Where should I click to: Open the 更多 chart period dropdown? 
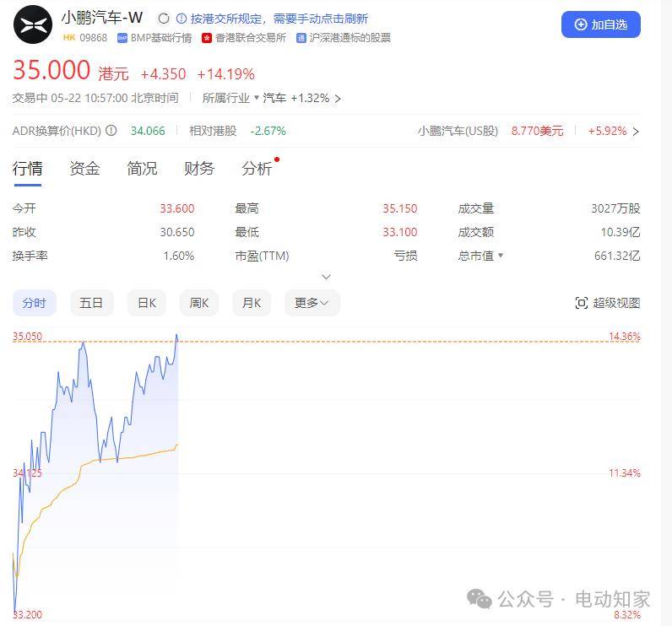tap(312, 303)
